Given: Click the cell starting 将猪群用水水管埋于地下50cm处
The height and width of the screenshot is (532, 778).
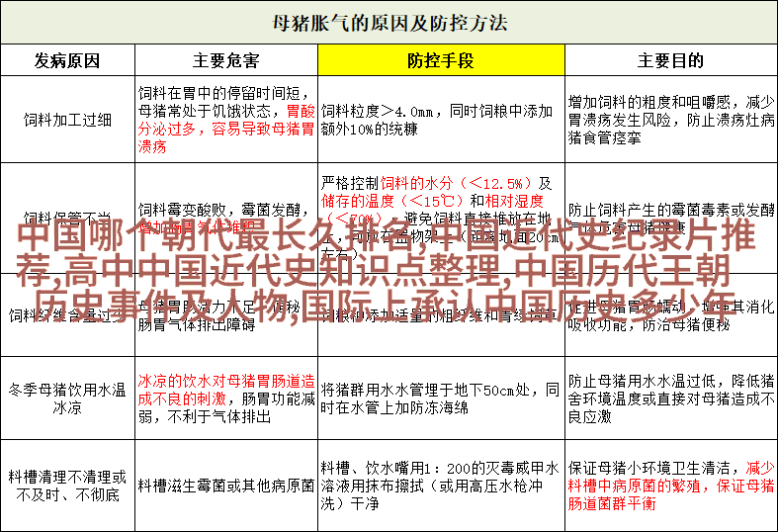Looking at the screenshot, I should point(441,398).
